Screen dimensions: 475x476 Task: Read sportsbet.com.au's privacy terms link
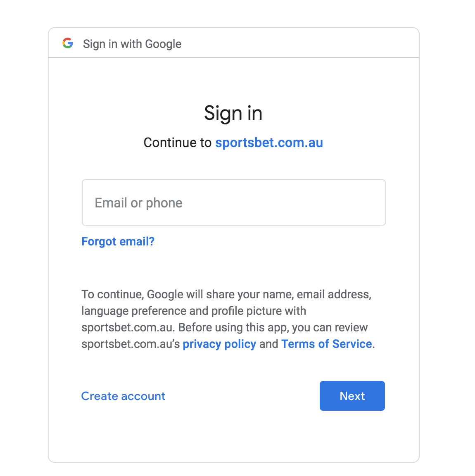click(x=219, y=344)
